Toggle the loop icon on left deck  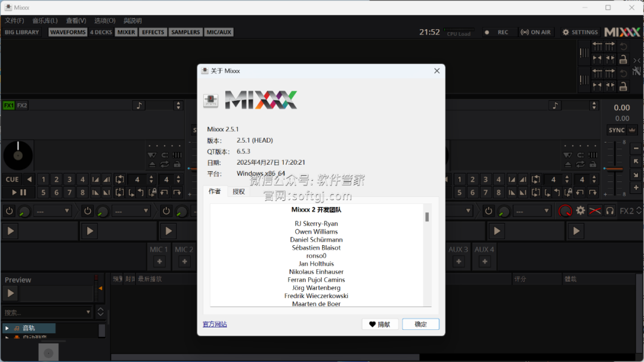(119, 180)
